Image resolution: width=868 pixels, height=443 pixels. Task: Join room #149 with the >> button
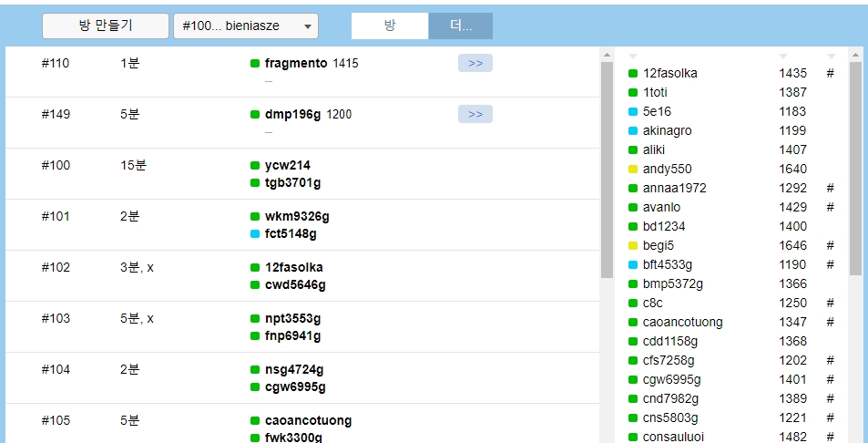click(475, 114)
